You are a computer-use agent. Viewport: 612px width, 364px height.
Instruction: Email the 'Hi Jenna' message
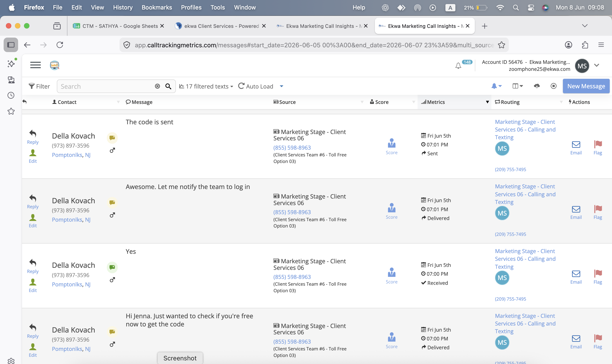[x=576, y=342]
